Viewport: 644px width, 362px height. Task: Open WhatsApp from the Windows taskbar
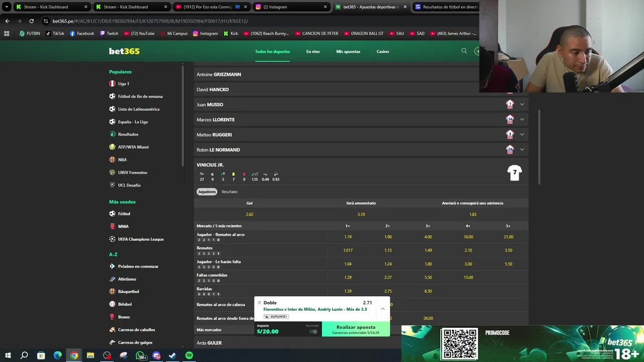coord(140,355)
